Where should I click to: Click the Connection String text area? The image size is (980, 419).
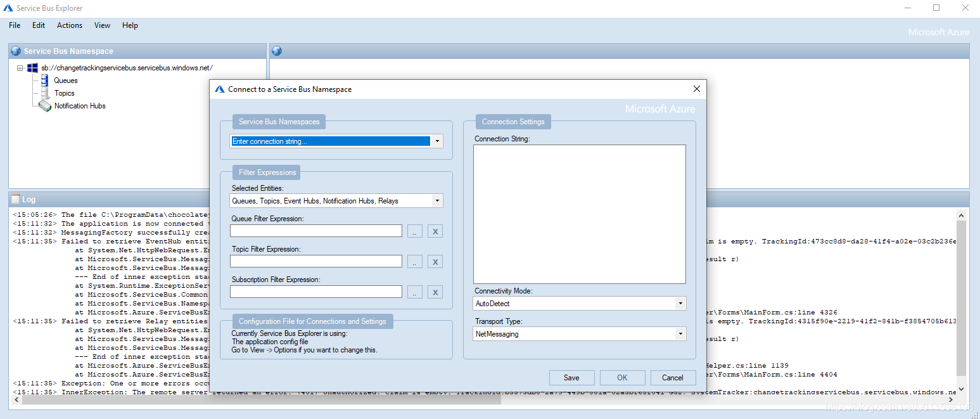pyautogui.click(x=580, y=214)
